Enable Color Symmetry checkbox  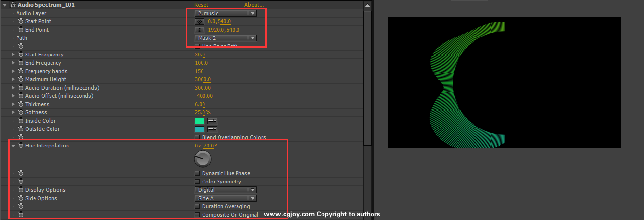point(197,182)
